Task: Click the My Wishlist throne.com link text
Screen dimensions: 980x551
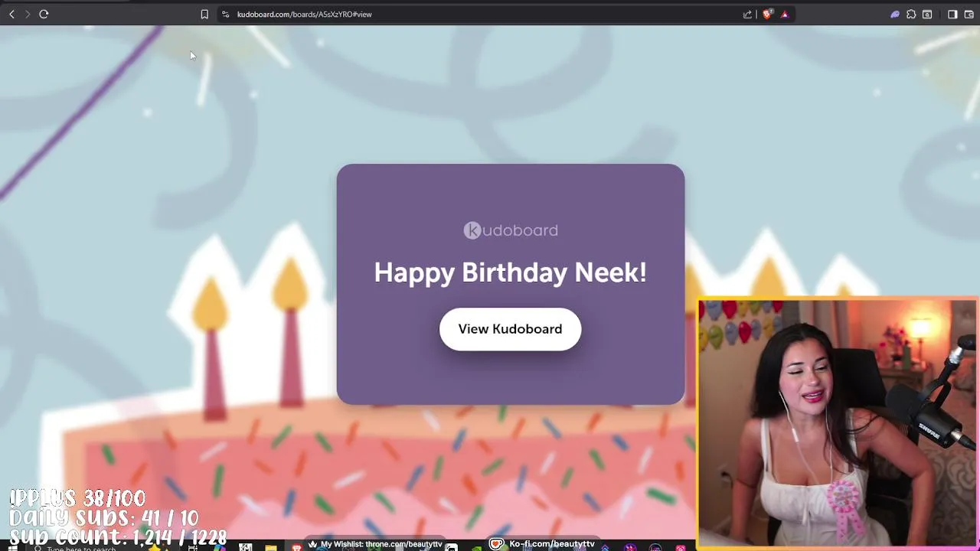Action: [x=381, y=544]
